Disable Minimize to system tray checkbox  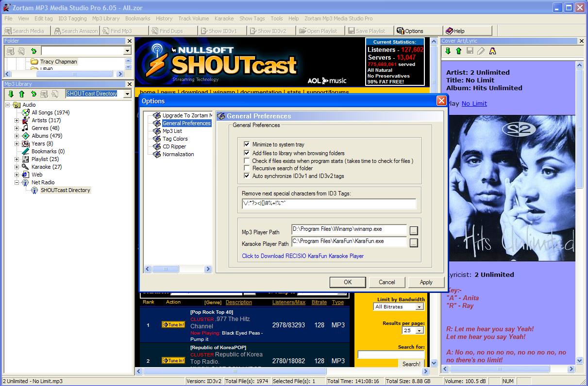pyautogui.click(x=247, y=145)
